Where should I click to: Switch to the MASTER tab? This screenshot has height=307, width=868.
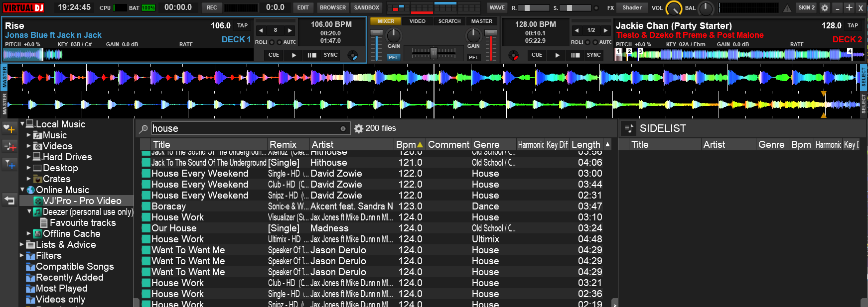(x=482, y=21)
